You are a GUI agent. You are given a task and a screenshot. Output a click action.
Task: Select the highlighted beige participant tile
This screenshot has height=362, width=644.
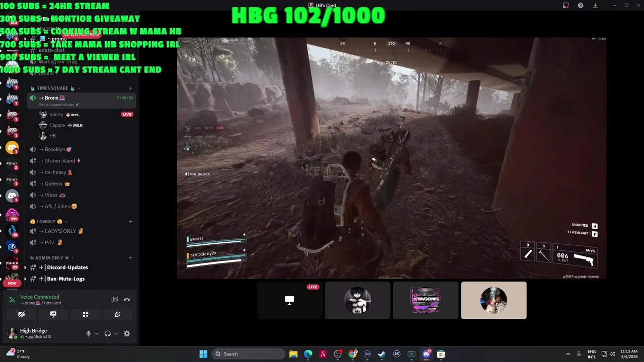494,300
